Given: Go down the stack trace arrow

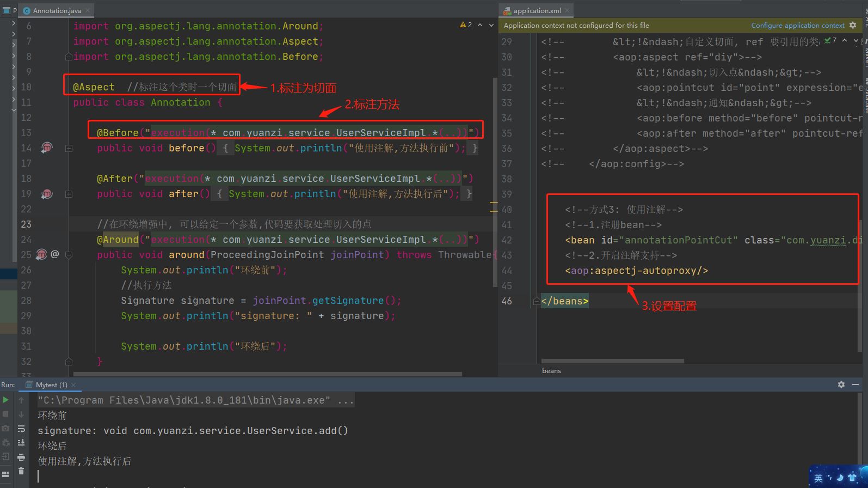Looking at the screenshot, I should [x=21, y=414].
